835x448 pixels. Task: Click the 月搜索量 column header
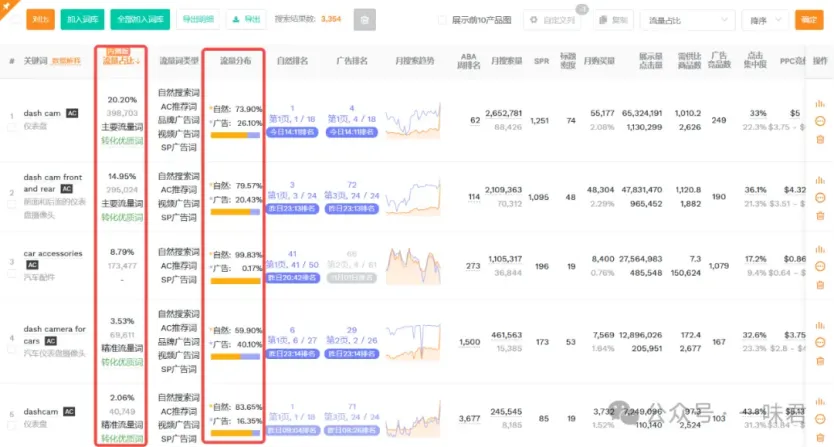(x=506, y=61)
